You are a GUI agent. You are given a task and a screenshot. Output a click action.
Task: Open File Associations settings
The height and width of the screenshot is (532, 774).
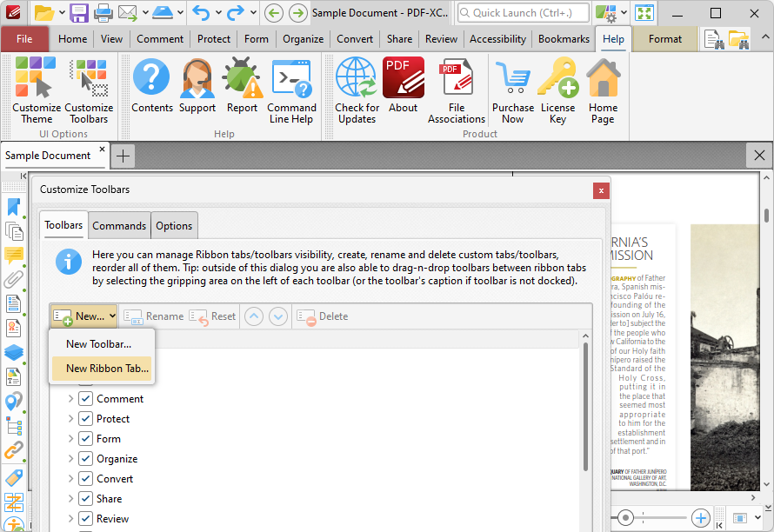pyautogui.click(x=457, y=90)
